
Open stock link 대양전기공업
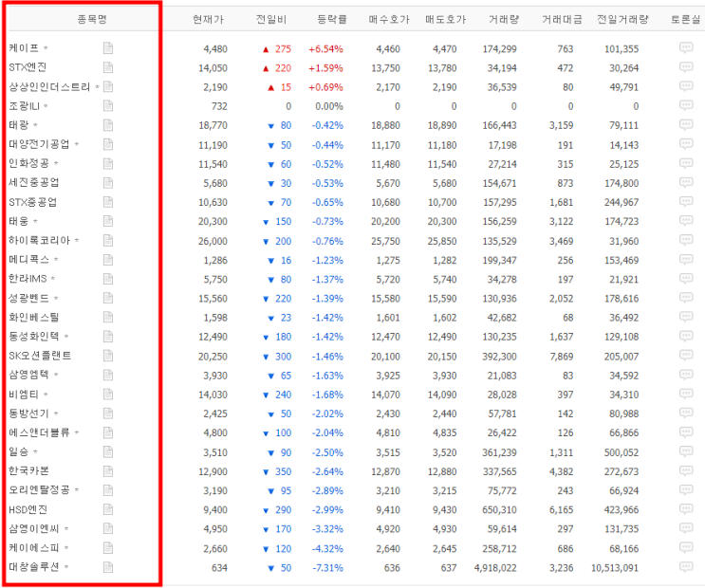[39, 144]
